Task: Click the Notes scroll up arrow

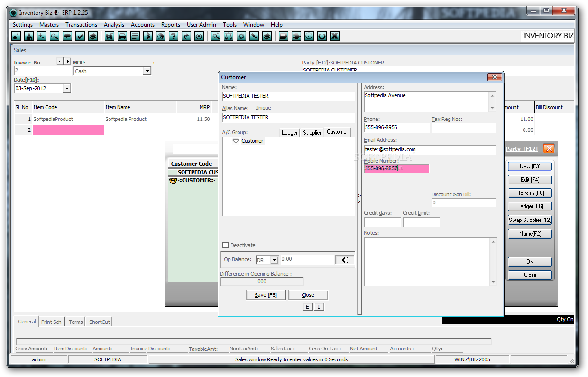Action: 493,242
